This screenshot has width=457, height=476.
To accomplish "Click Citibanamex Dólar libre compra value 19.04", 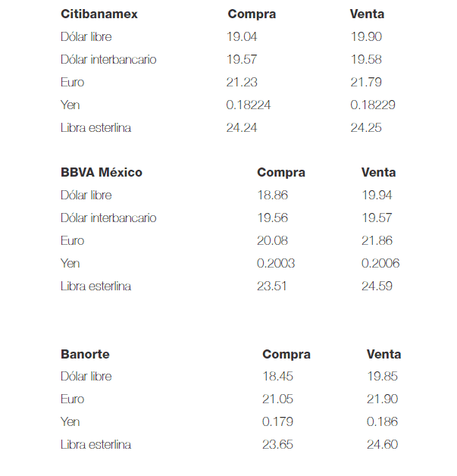I will (x=242, y=36).
